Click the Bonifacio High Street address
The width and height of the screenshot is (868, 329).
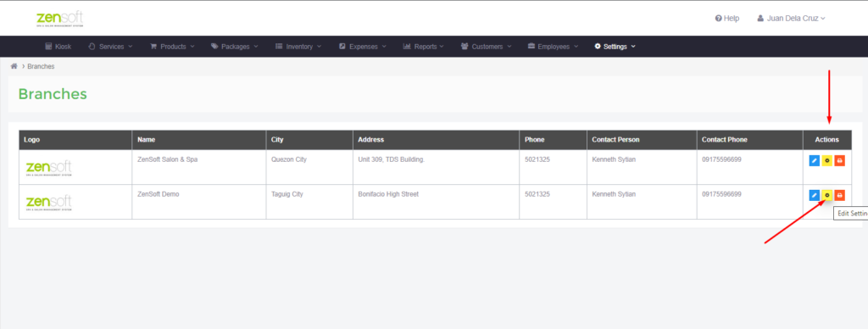388,194
